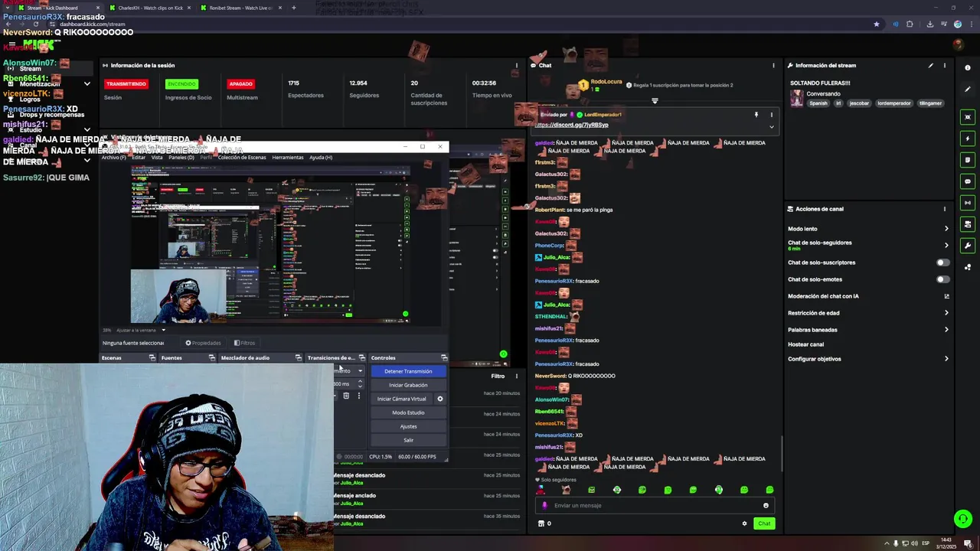The width and height of the screenshot is (980, 551).
Task: Expand Restricción de edad options
Action: (x=946, y=313)
